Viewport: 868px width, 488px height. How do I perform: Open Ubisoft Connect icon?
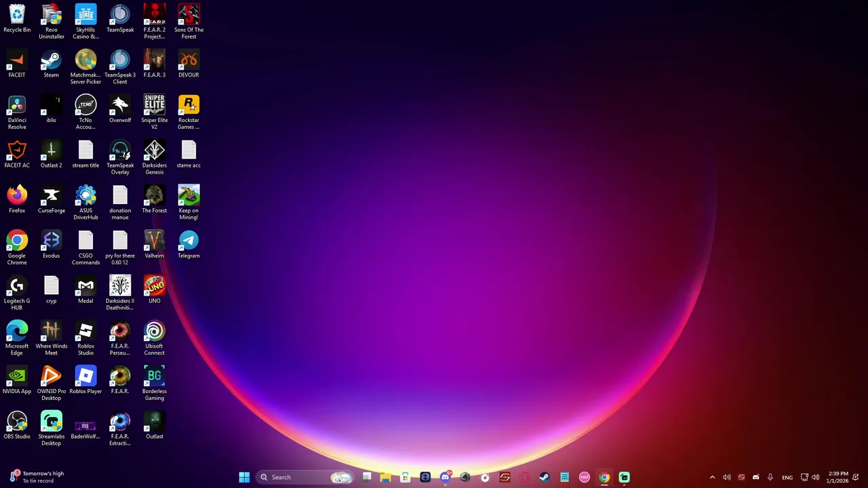(155, 338)
